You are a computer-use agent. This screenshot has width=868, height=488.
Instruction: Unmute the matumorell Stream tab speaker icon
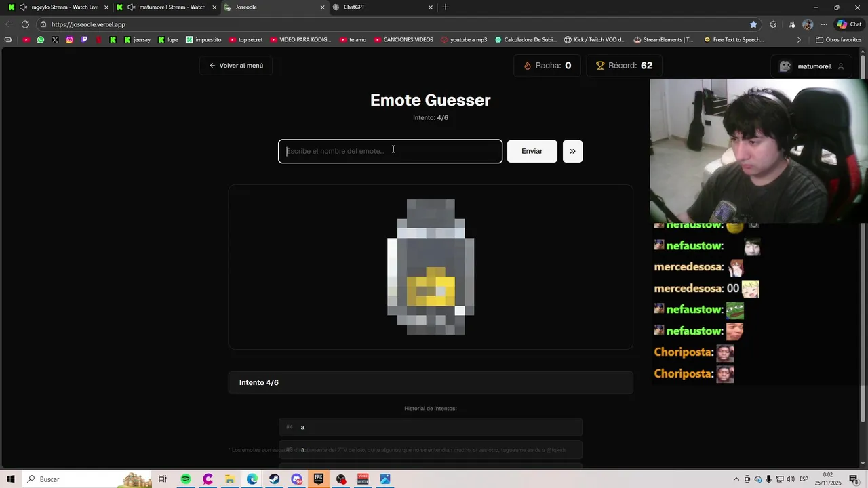pos(131,7)
